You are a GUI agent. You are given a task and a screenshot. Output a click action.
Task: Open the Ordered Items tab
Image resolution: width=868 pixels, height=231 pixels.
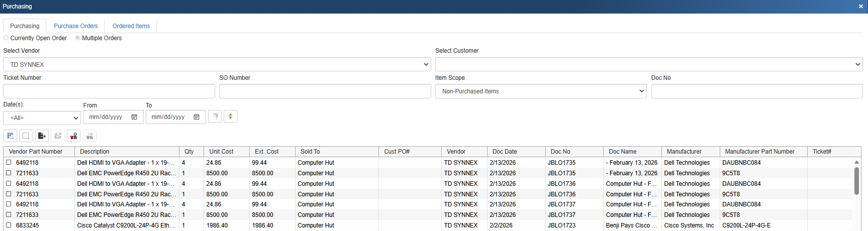point(131,26)
